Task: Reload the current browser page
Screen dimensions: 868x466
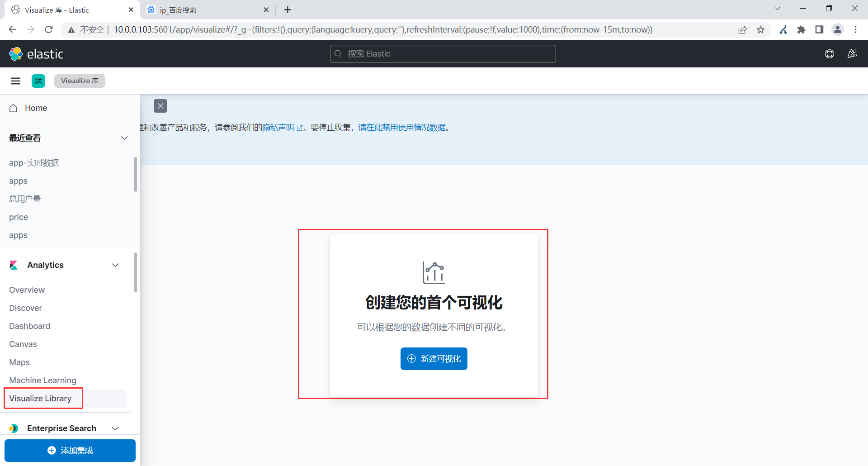Action: pyautogui.click(x=49, y=29)
